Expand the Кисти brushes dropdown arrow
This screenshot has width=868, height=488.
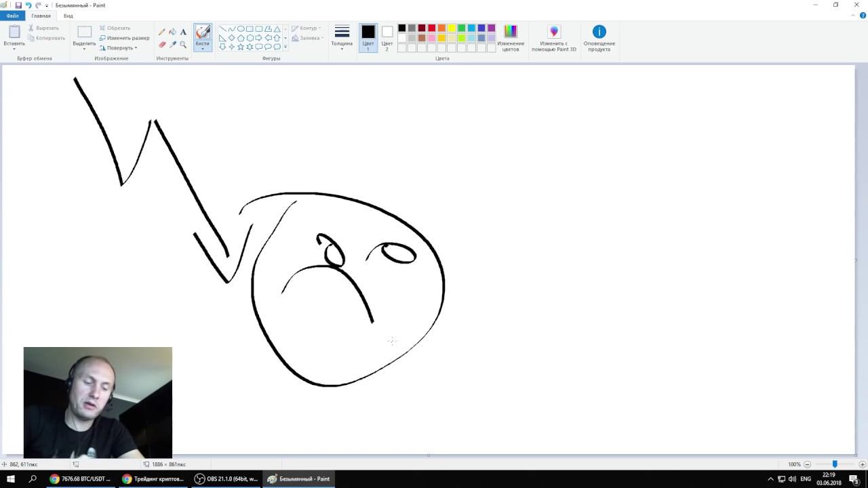click(202, 48)
